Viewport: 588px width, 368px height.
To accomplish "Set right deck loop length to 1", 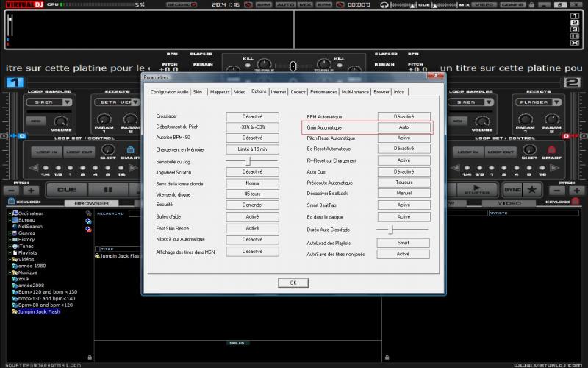I will (x=492, y=168).
